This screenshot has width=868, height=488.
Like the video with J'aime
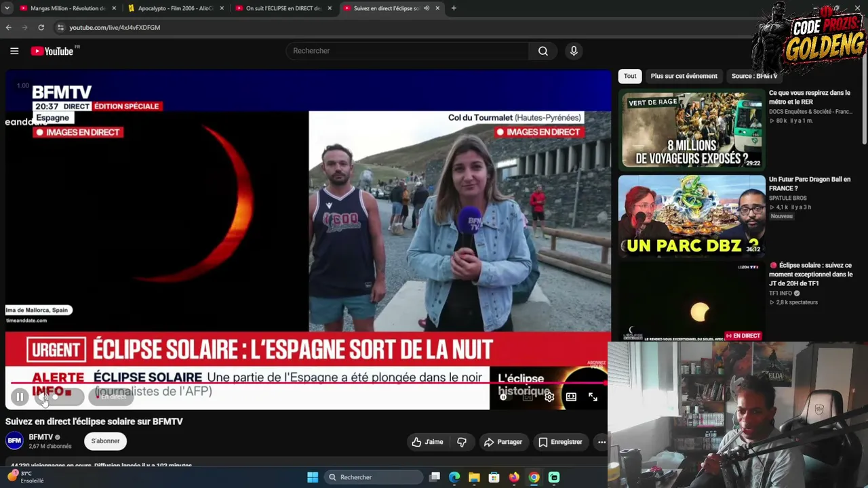pos(427,442)
